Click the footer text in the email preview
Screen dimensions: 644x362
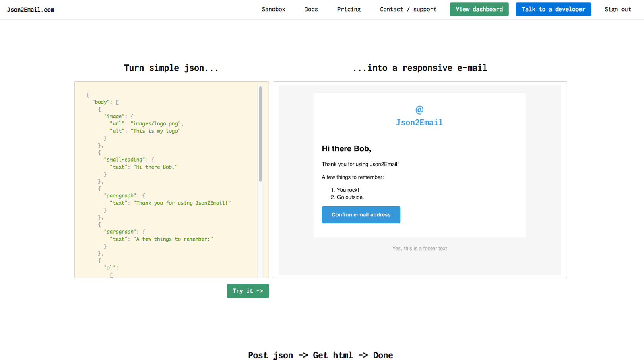[x=419, y=248]
